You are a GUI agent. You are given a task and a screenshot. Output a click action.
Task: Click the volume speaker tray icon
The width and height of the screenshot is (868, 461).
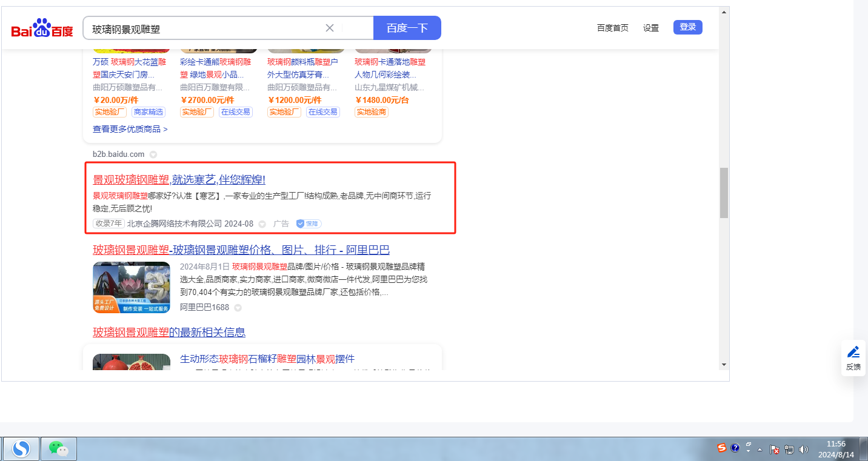(x=804, y=449)
